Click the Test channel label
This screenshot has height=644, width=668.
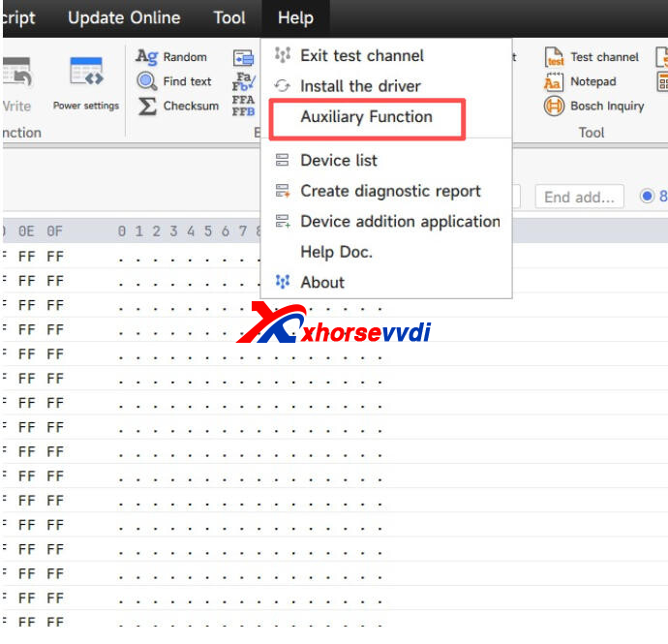(x=604, y=57)
